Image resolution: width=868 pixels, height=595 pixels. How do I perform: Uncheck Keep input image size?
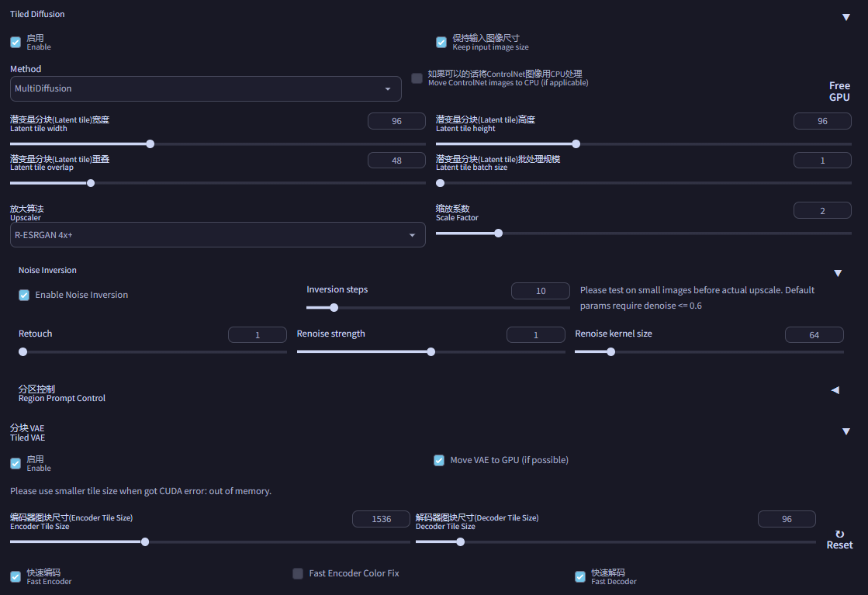(x=441, y=42)
